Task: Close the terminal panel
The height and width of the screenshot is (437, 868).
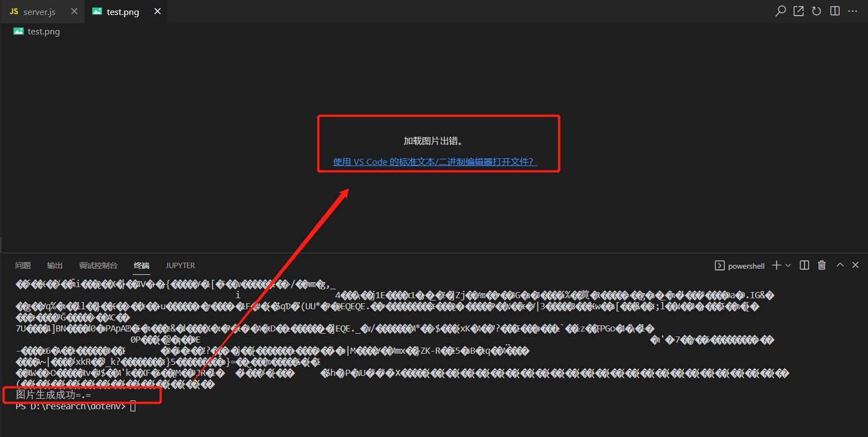Action: 855,265
